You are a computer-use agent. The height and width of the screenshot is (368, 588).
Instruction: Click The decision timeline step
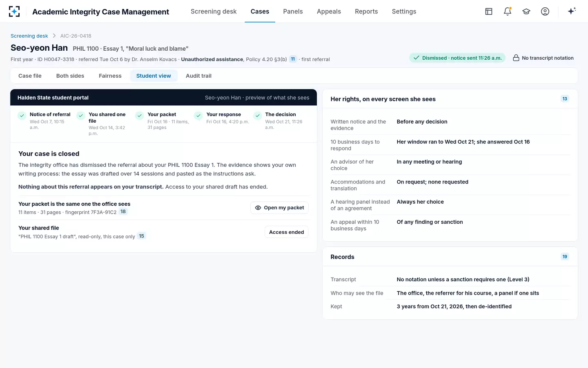coord(279,121)
